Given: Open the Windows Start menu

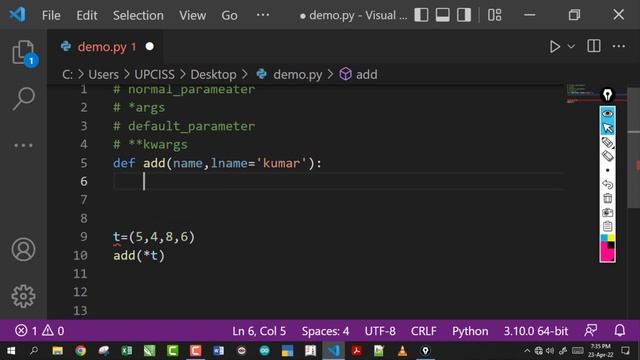Looking at the screenshot, I should pyautogui.click(x=11, y=351).
